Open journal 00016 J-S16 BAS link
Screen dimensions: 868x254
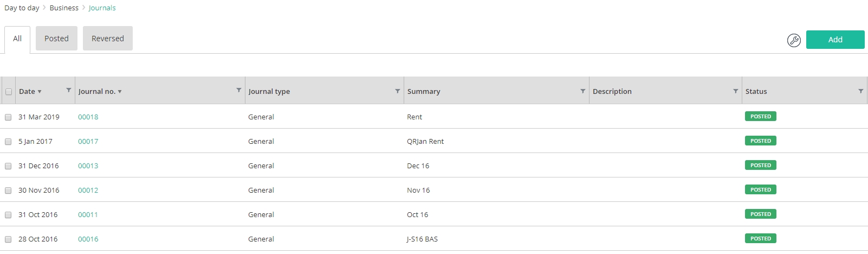coord(88,239)
